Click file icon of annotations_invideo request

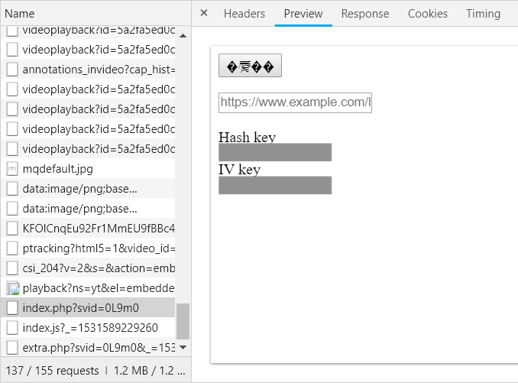pos(12,70)
